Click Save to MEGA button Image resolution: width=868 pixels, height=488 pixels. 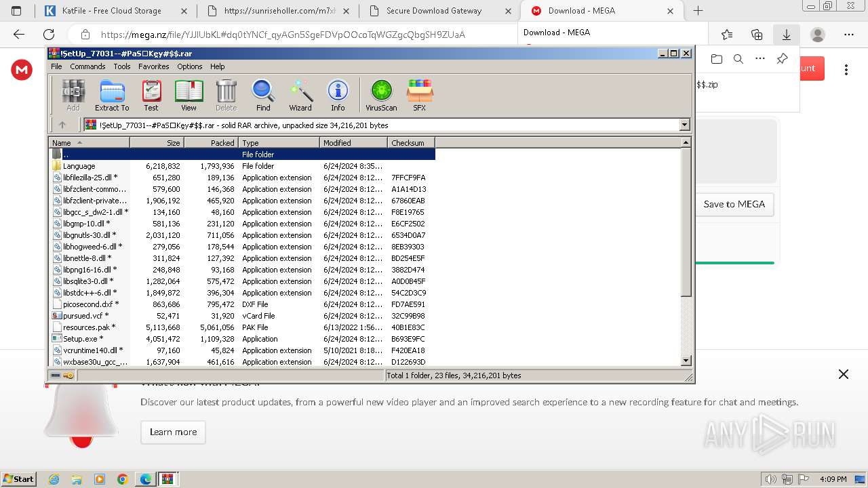tap(734, 204)
